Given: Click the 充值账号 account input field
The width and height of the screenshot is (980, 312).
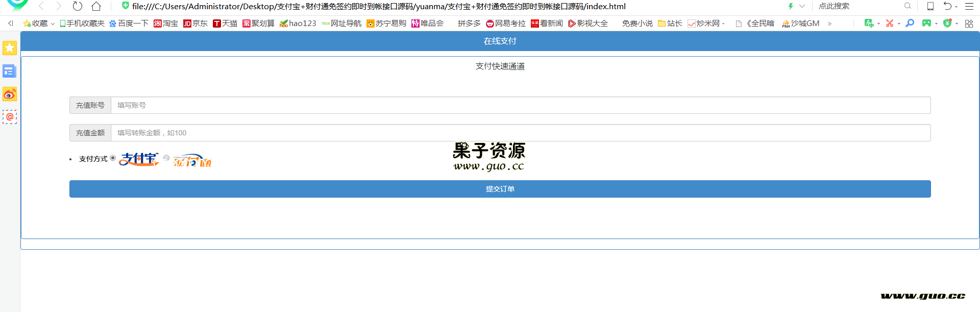Looking at the screenshot, I should tap(520, 105).
